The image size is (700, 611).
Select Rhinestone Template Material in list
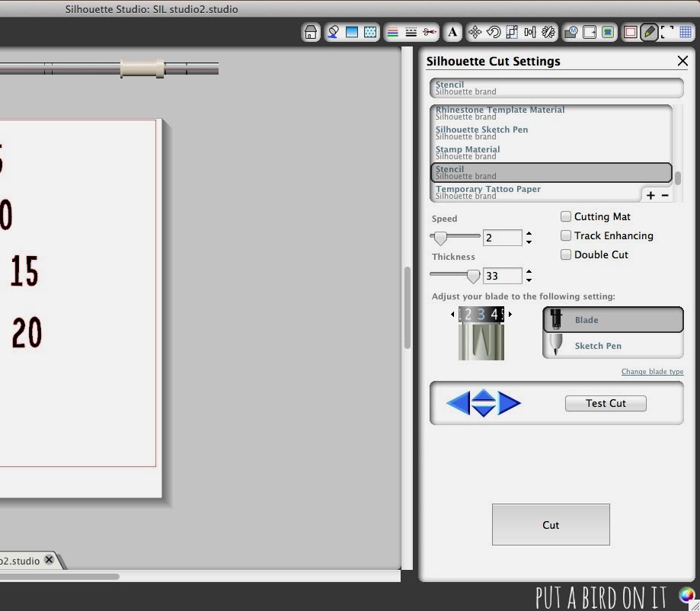click(551, 113)
